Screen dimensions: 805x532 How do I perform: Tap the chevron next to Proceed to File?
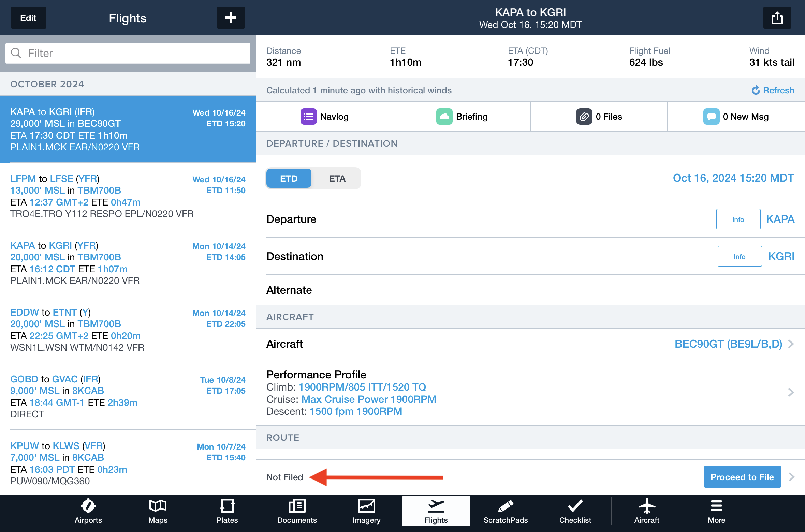pos(792,477)
